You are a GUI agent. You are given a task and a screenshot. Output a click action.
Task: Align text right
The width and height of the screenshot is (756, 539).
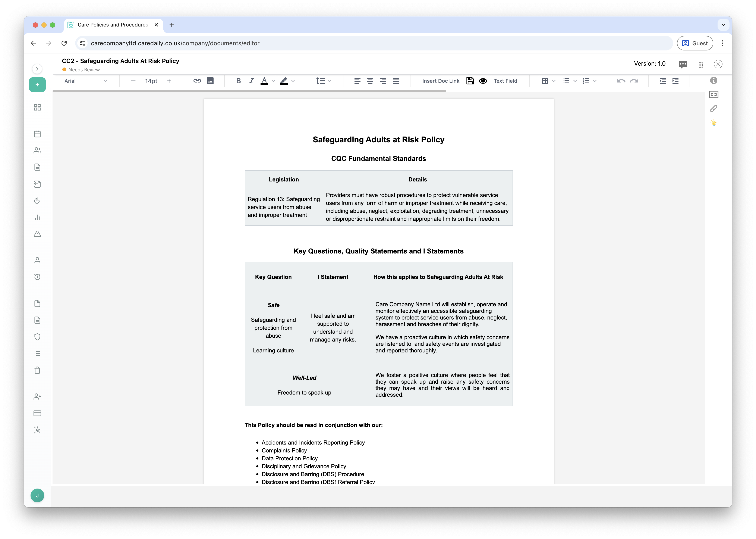pyautogui.click(x=383, y=81)
